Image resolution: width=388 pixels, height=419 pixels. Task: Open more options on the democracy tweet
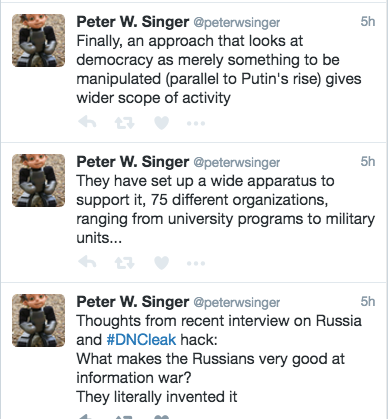coord(196,124)
